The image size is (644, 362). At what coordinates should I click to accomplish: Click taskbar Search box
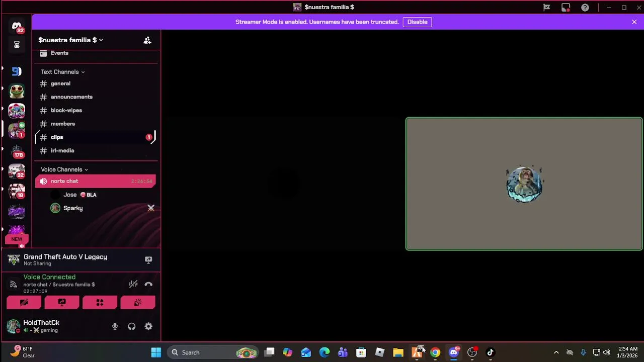[213, 352]
